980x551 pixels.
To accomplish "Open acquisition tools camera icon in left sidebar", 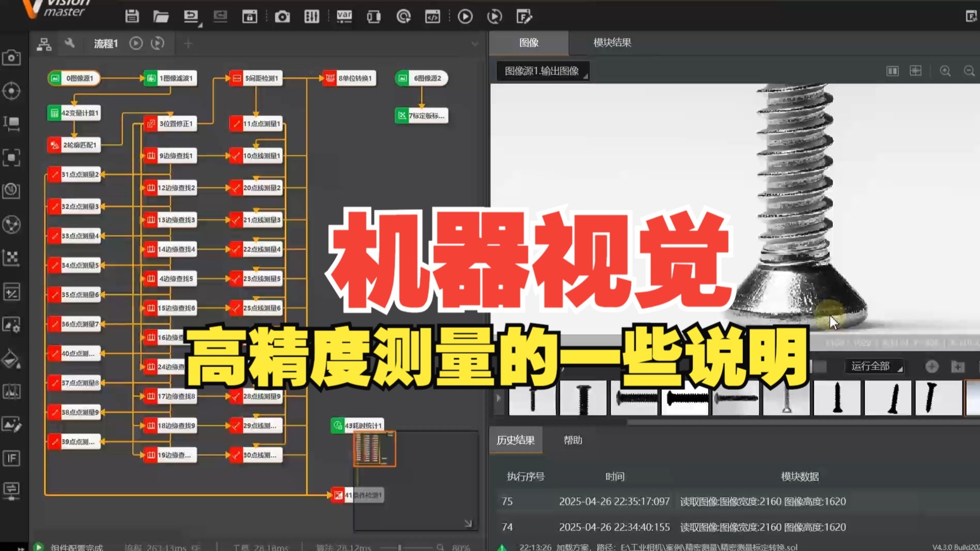I will tap(11, 57).
